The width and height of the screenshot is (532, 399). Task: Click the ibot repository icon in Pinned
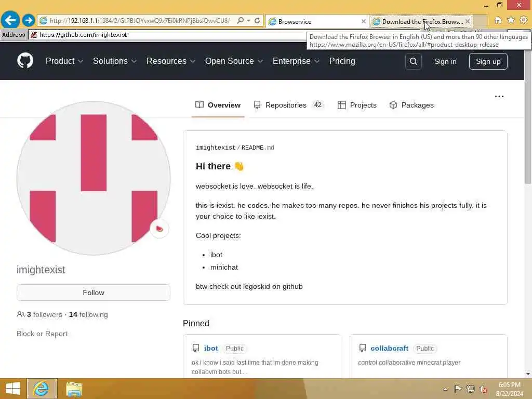[196, 348]
